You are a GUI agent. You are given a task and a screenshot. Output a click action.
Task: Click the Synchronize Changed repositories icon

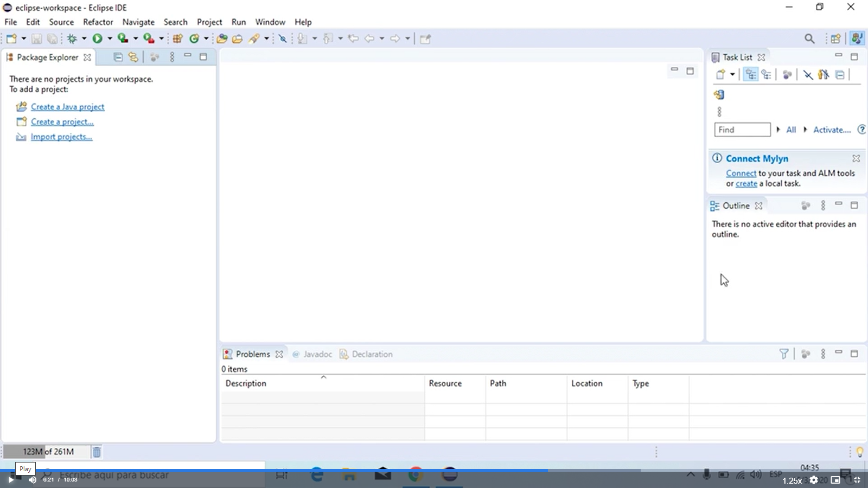coord(719,95)
